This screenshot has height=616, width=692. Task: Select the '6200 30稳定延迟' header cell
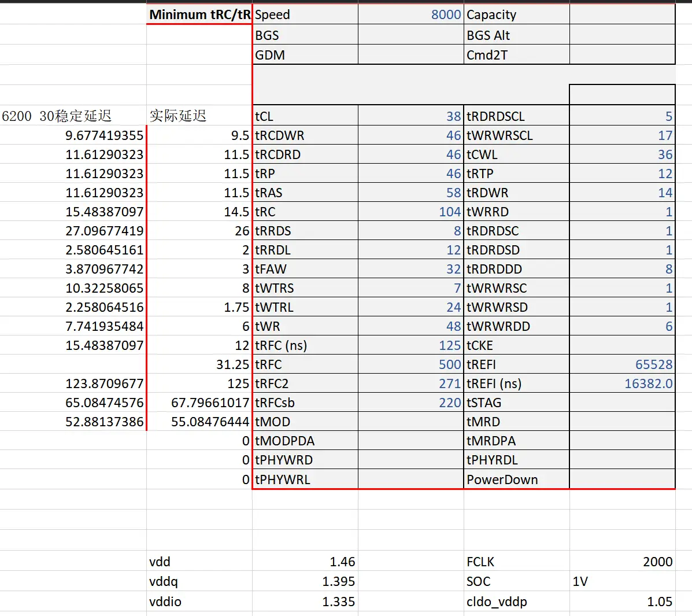(x=73, y=116)
